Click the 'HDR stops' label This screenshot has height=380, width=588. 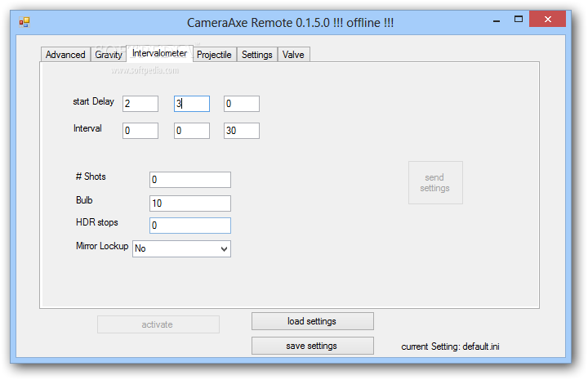coord(96,222)
